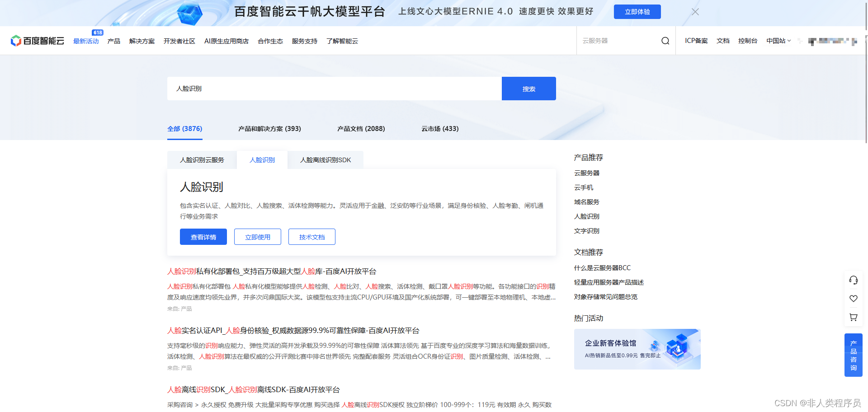Select the 产品文档 (2088) tab
Image resolution: width=868 pixels, height=412 pixels.
tap(361, 129)
